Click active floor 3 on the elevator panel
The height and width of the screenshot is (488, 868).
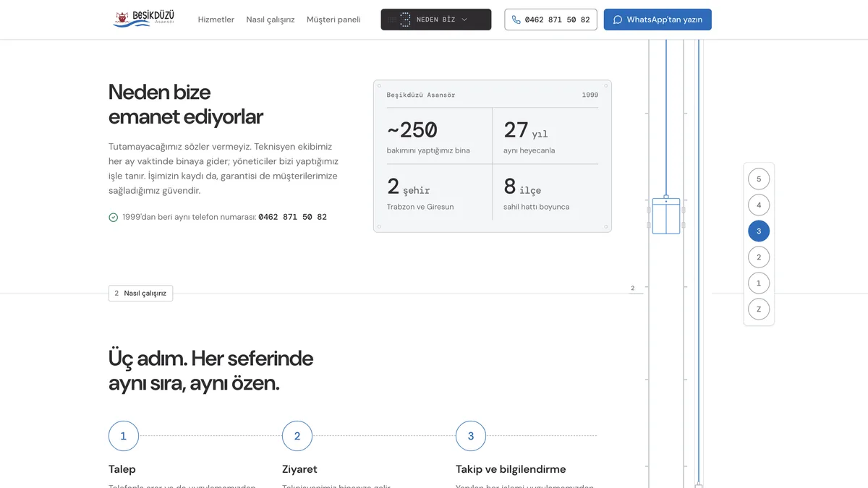click(759, 231)
